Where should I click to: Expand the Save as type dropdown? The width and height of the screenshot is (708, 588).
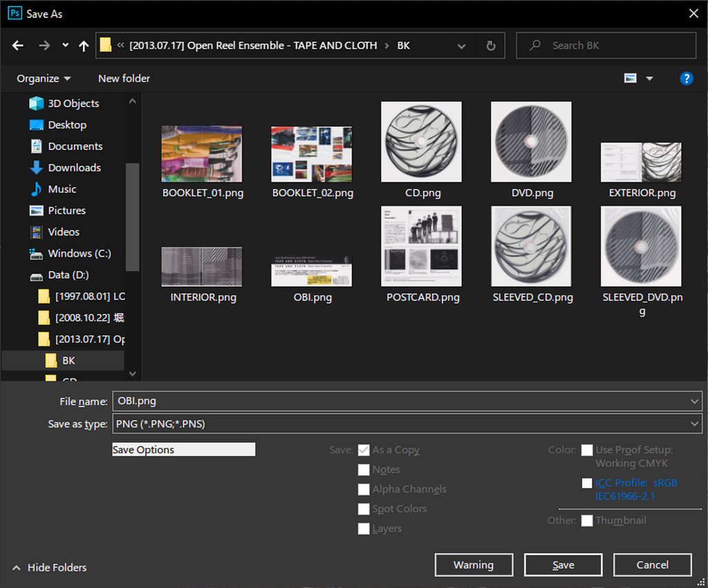pyautogui.click(x=694, y=424)
